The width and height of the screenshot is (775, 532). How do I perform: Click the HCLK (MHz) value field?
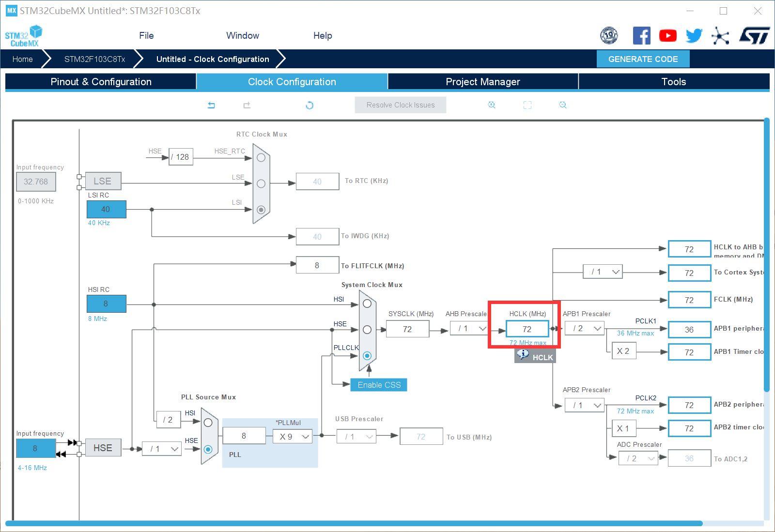pos(527,329)
